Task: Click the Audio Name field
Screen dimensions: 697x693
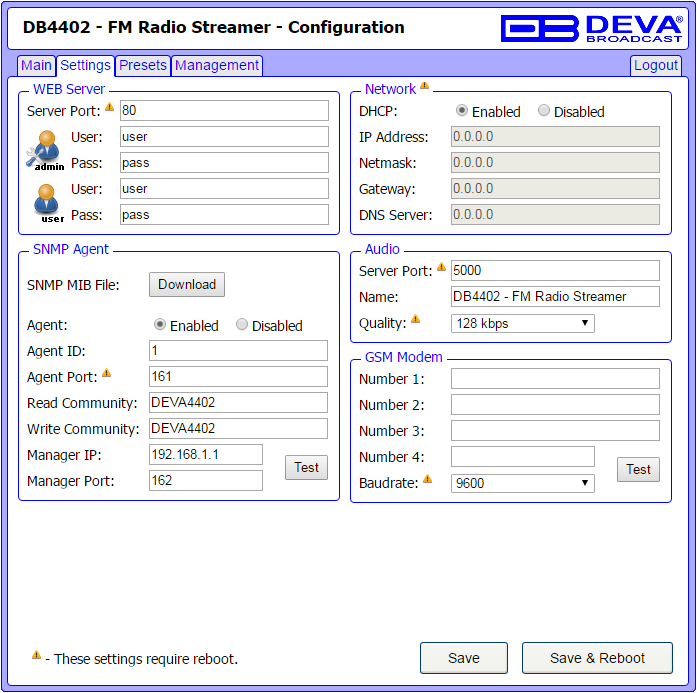Action: pyautogui.click(x=555, y=296)
